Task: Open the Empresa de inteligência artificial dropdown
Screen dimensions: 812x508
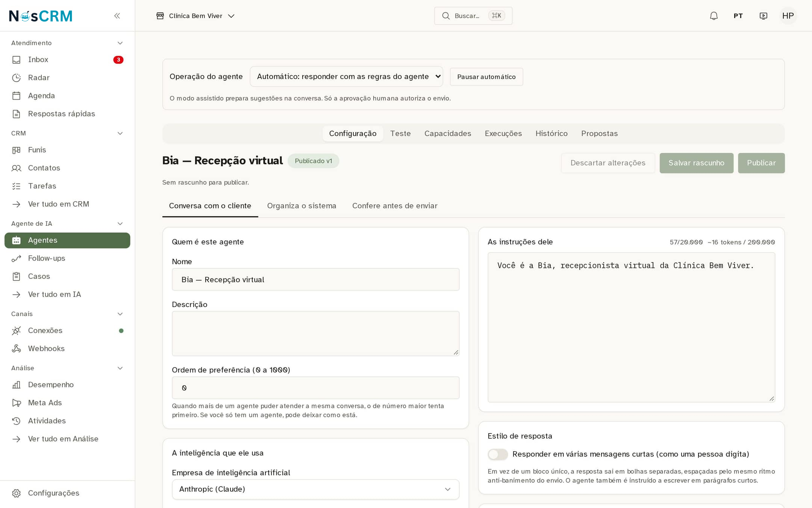Action: coord(315,489)
